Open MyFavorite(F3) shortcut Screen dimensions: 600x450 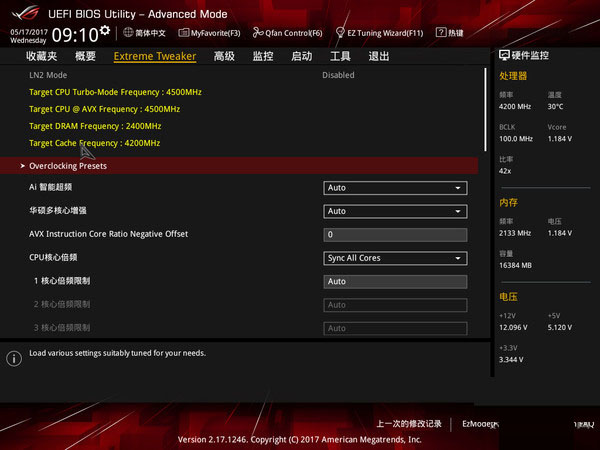click(x=210, y=33)
